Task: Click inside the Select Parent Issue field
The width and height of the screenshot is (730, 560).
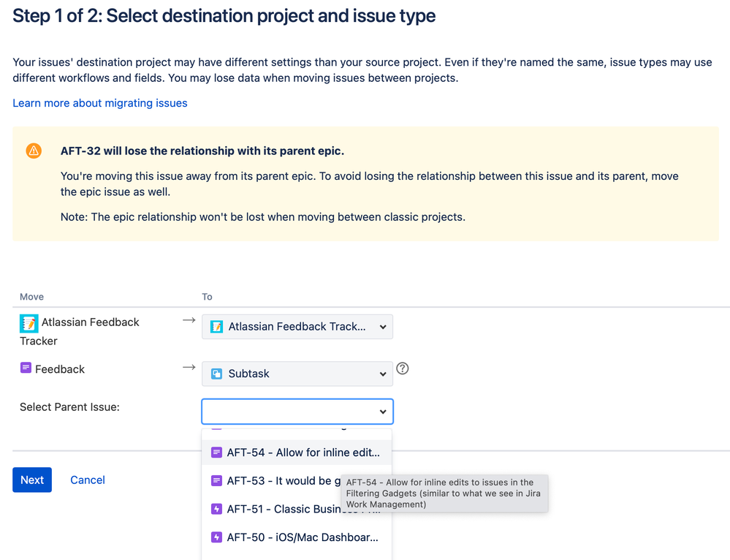Action: 289,412
